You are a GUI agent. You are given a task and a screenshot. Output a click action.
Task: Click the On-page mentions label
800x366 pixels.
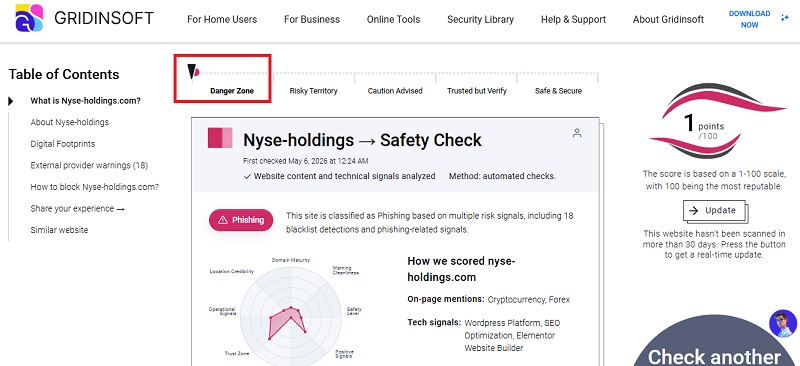tap(445, 299)
